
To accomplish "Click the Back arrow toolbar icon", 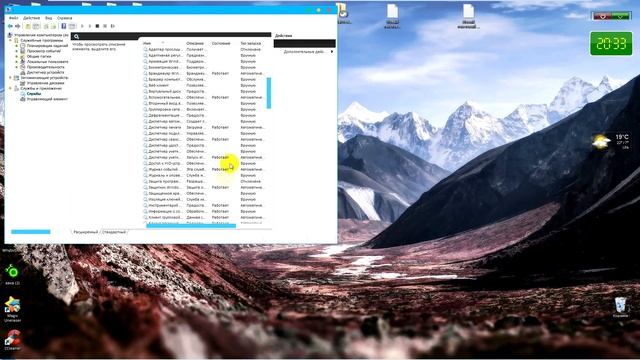I will (x=10, y=26).
